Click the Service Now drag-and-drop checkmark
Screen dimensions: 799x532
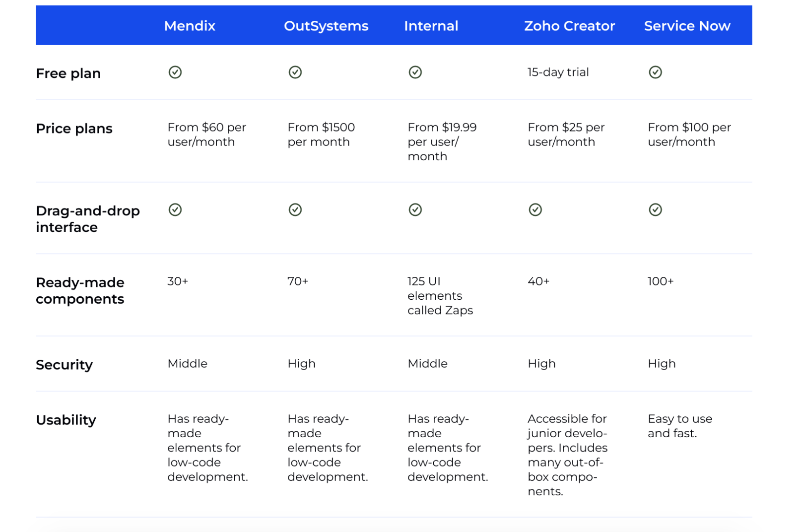(656, 210)
